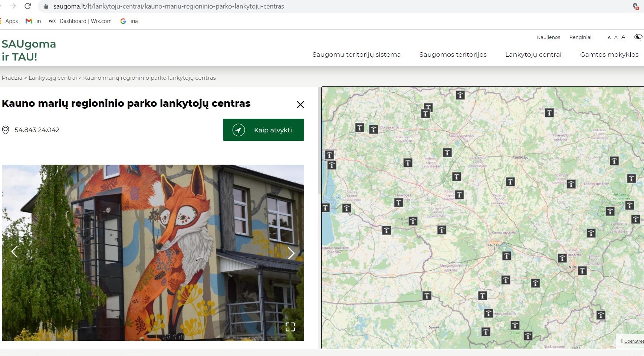Click the panel's vertical scrollbar
The width and height of the screenshot is (644, 356).
point(319,141)
